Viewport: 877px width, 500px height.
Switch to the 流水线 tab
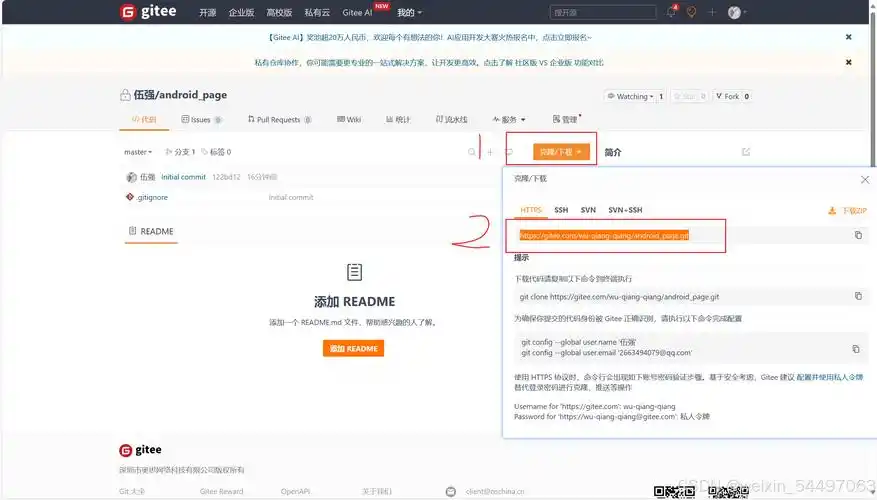point(451,119)
